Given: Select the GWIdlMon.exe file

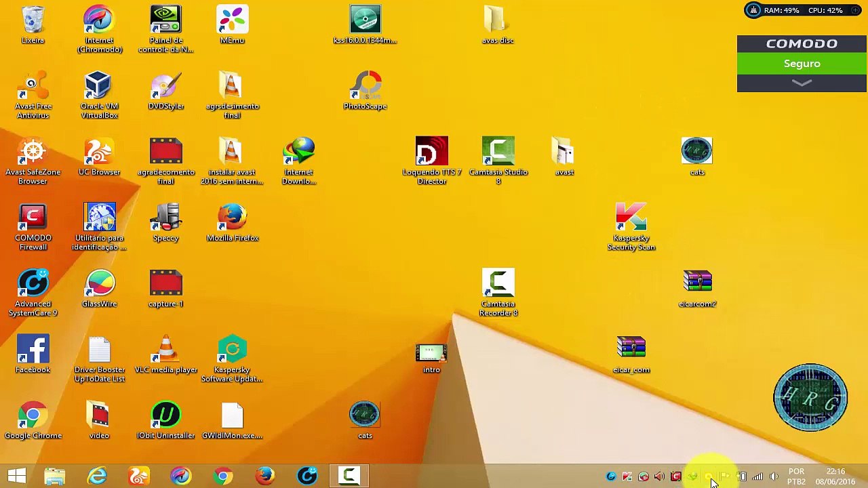Looking at the screenshot, I should point(232,420).
